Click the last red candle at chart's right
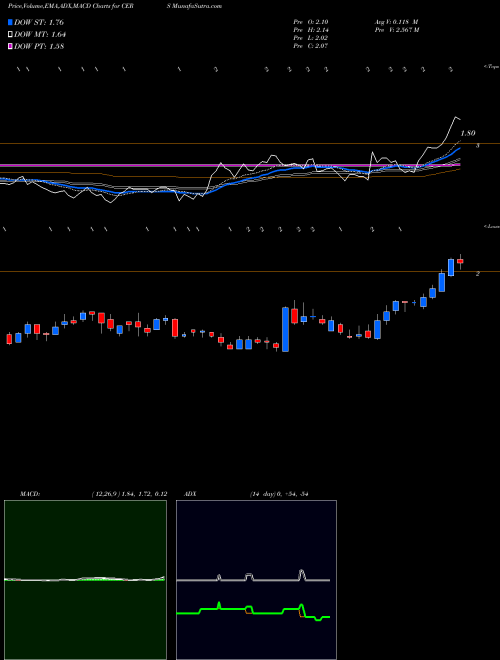This screenshot has width=500, height=660. point(460,261)
